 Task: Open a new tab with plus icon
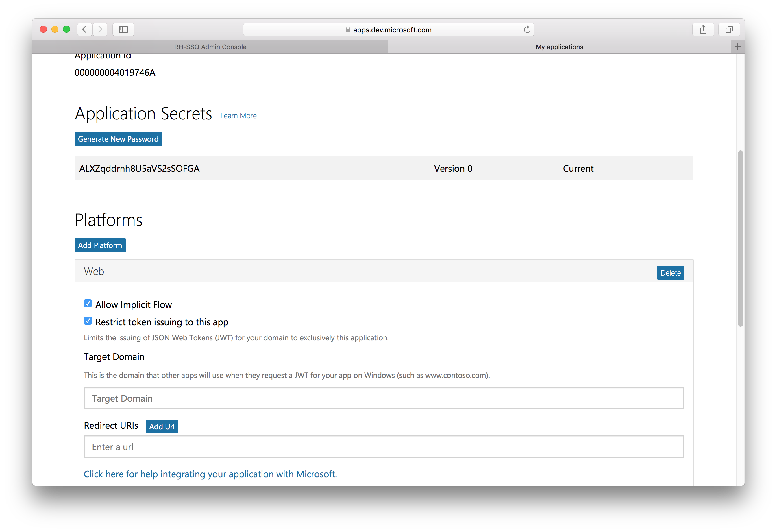(x=738, y=47)
